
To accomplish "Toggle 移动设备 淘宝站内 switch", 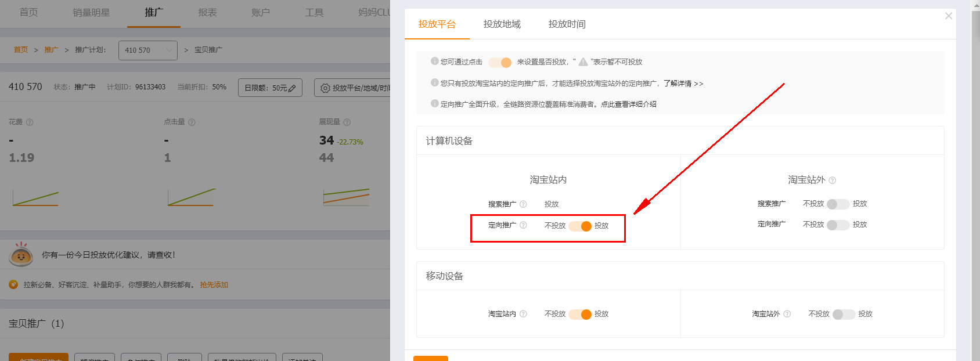I will tap(580, 314).
